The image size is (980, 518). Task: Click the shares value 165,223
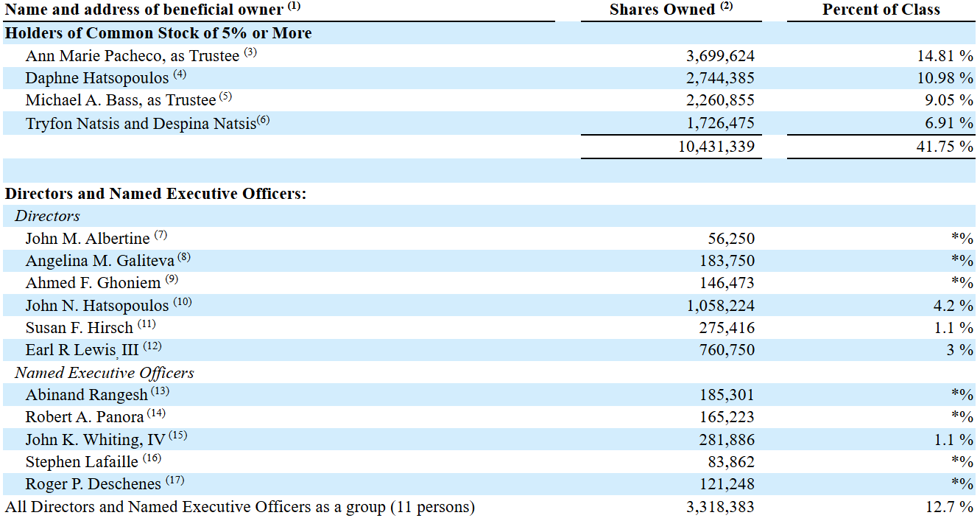coord(727,417)
